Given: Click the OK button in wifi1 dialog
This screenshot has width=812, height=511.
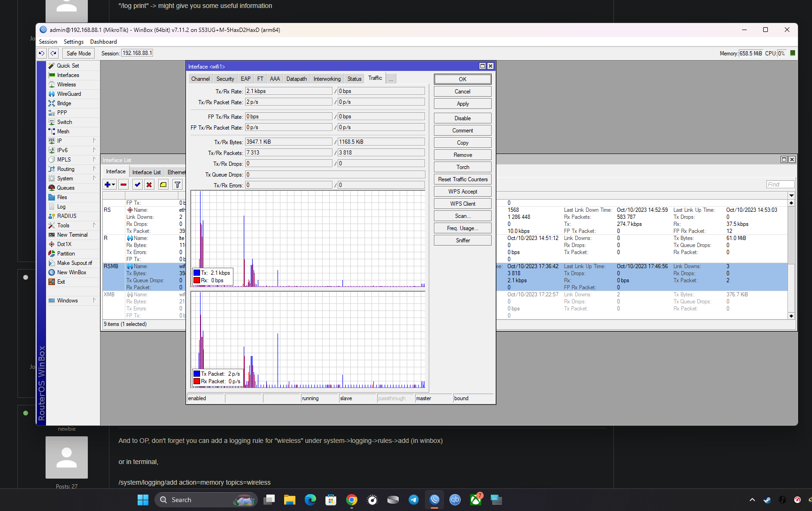Looking at the screenshot, I should [463, 79].
